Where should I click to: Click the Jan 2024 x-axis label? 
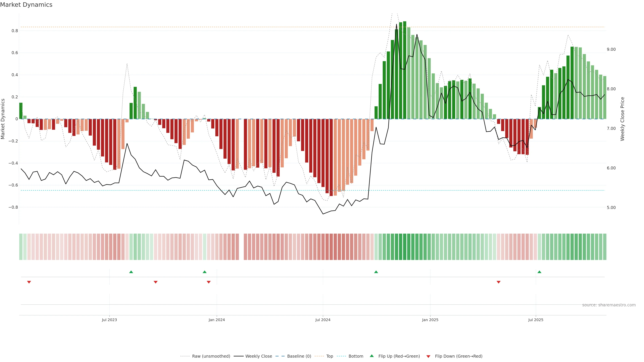point(217,320)
